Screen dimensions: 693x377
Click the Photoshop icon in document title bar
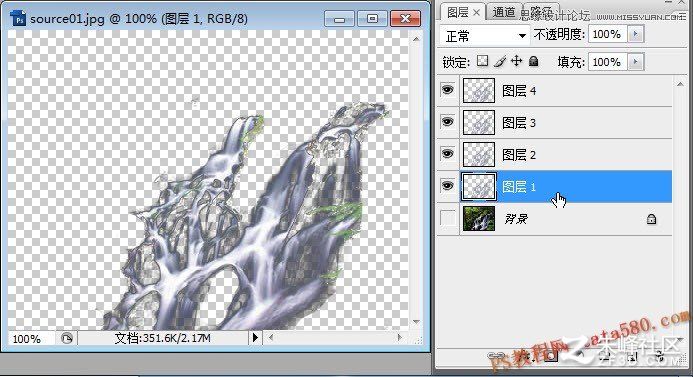pyautogui.click(x=18, y=19)
